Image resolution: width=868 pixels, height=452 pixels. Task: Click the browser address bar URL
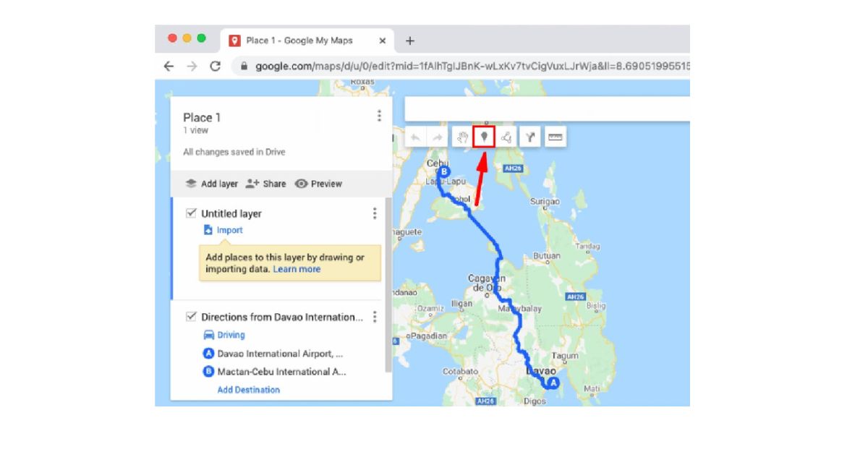473,66
